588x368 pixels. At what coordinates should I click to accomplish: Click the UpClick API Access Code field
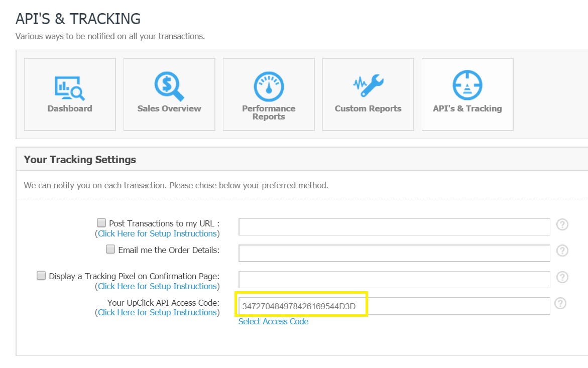394,306
